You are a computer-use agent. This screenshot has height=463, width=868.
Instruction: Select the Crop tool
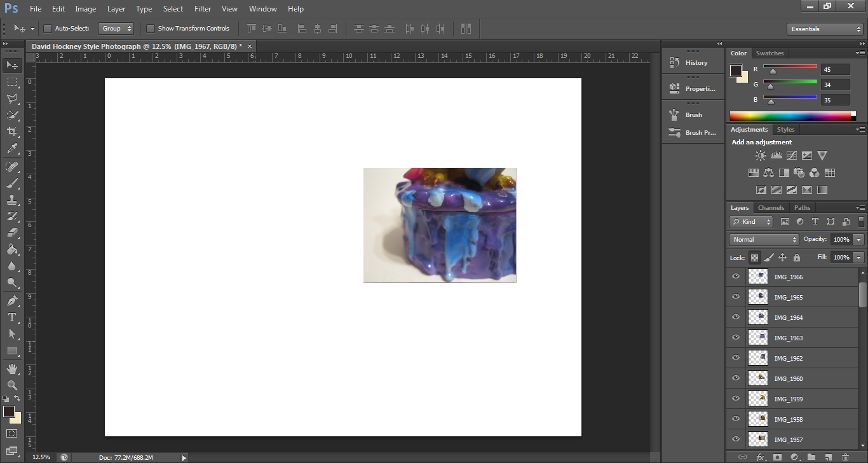pyautogui.click(x=12, y=132)
